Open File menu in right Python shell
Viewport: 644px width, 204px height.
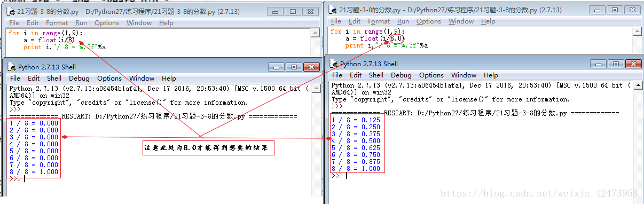pos(337,75)
